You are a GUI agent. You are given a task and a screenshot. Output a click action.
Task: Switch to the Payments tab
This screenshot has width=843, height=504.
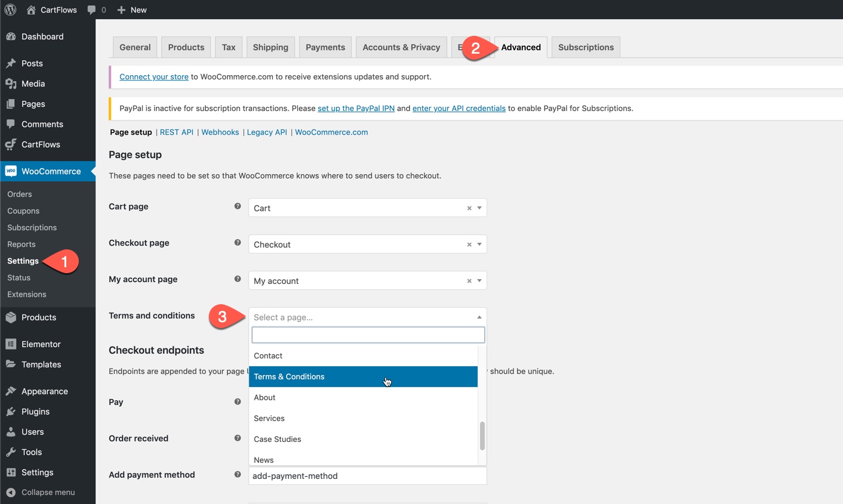coord(325,47)
